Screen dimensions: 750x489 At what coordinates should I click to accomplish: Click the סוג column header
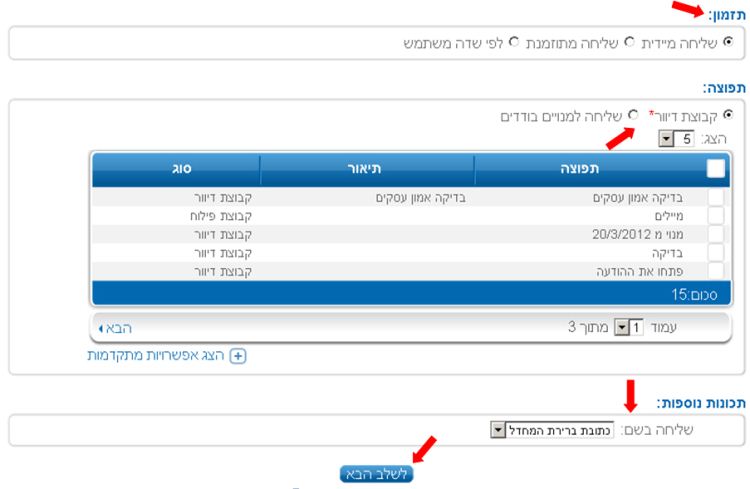tap(173, 169)
